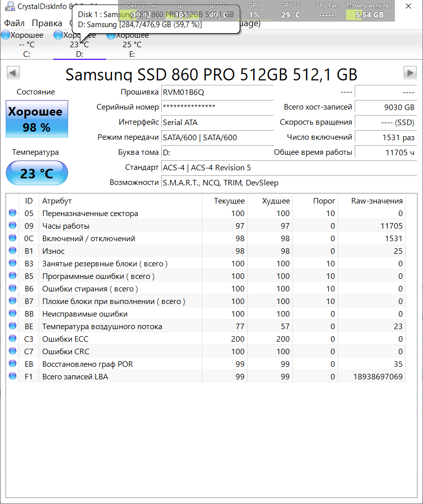Image resolution: width=423 pixels, height=504 pixels.
Task: Click power-on count value 1531 раз
Action: click(x=386, y=137)
